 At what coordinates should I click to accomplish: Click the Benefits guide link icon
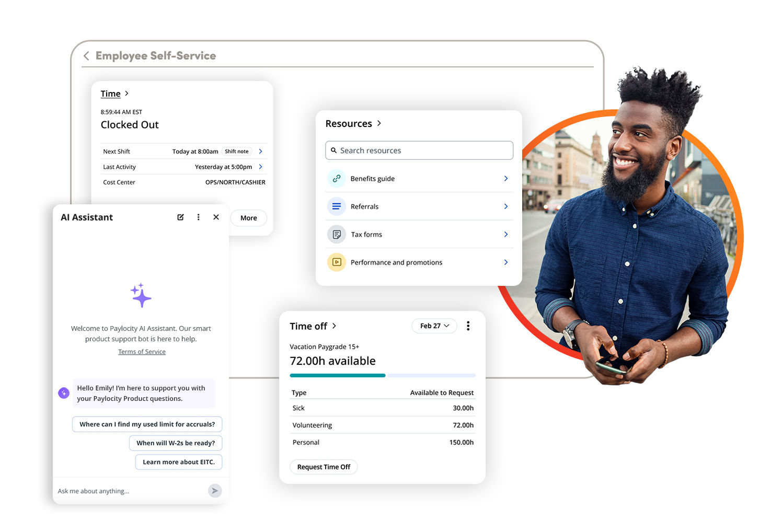tap(337, 179)
